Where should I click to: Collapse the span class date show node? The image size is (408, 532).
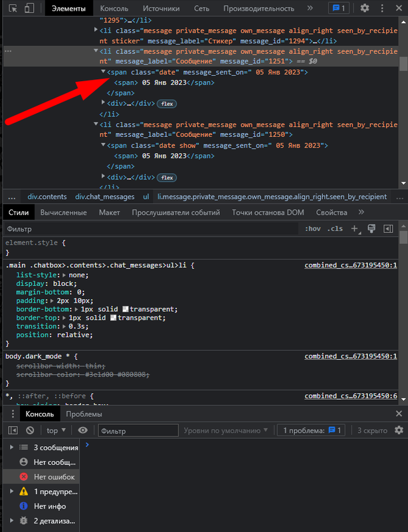pos(103,145)
